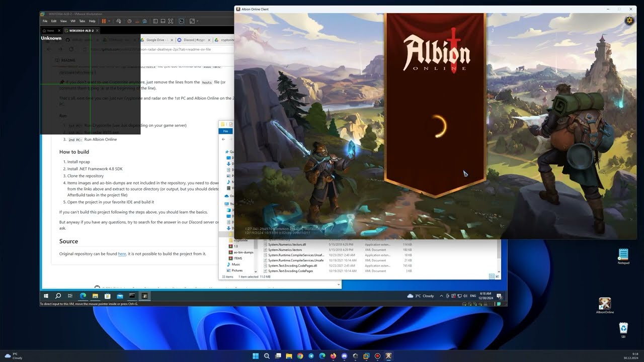This screenshot has width=644, height=362.
Task: Expand the power options dropdown arrow
Action: click(109, 21)
